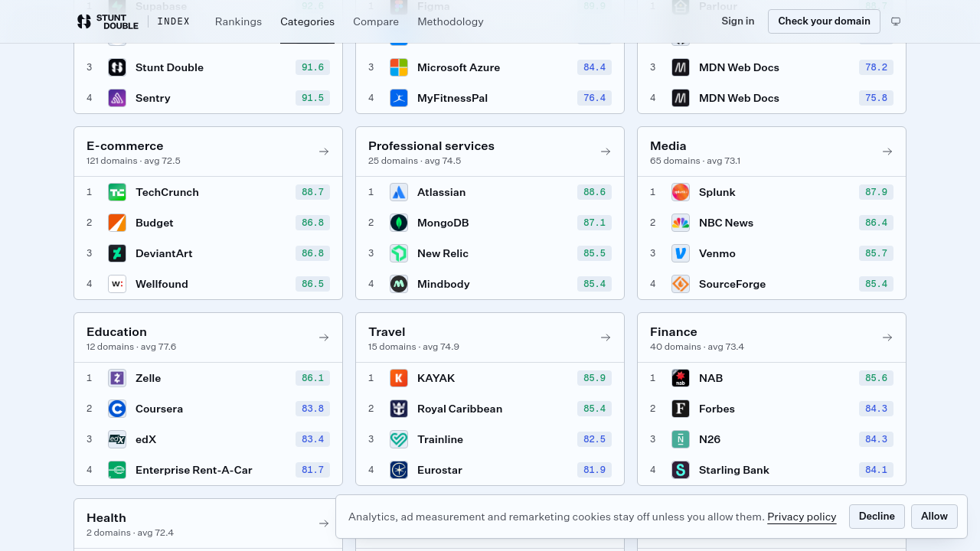Click the 86.1 score for Zelle
Screen dimensions: 980x551
pos(312,378)
